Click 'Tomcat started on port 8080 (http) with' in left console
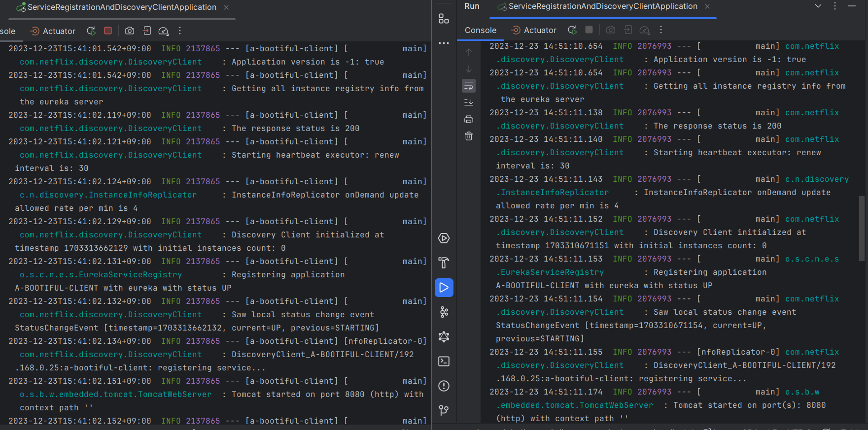868x430 pixels. point(327,395)
